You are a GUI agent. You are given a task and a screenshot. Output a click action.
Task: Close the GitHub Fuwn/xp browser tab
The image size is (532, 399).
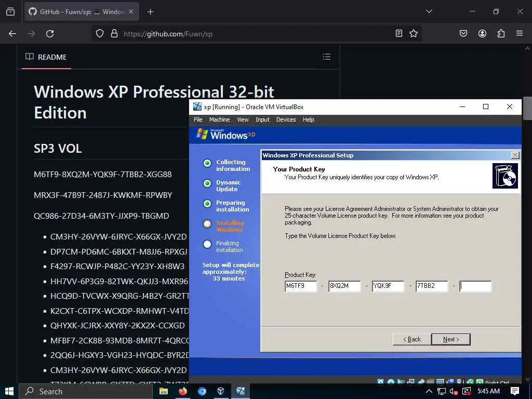(131, 11)
